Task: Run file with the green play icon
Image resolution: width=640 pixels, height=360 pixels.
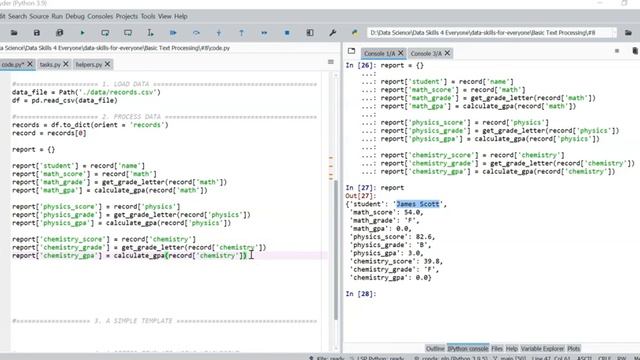Action: point(82,33)
